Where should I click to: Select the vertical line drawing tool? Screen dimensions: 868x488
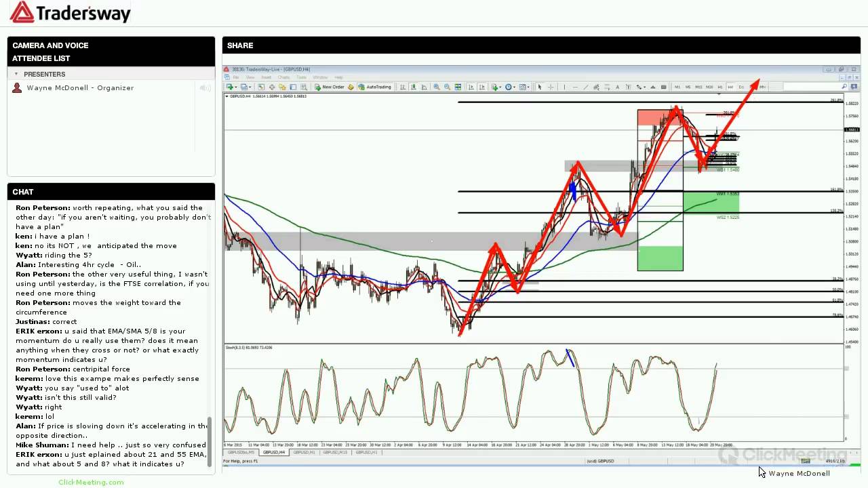pos(564,87)
